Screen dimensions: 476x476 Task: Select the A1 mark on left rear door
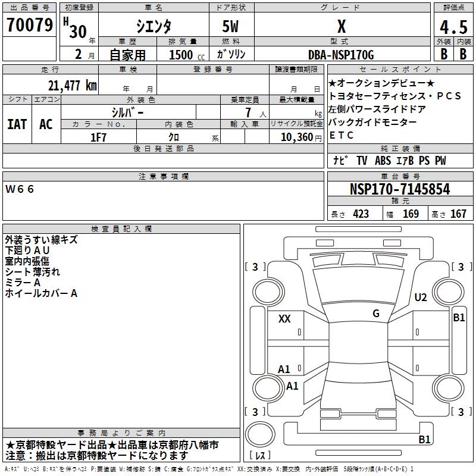tap(284, 369)
